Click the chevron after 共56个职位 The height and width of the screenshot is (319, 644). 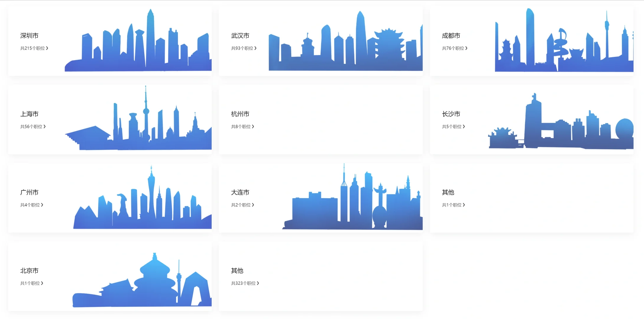tap(45, 126)
